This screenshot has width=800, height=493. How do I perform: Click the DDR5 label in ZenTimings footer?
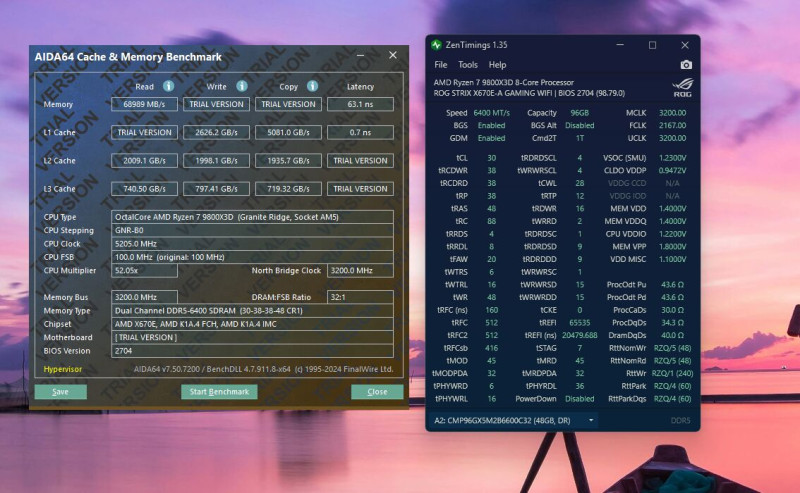point(680,421)
